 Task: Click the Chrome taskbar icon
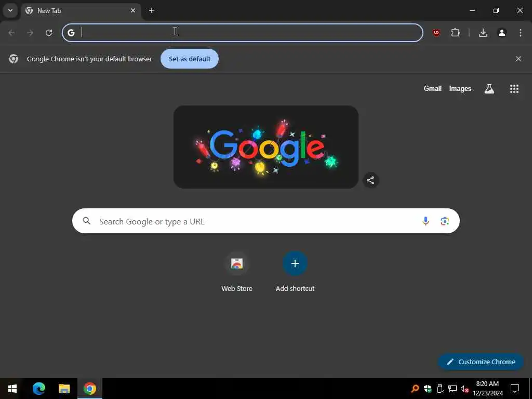pos(89,389)
